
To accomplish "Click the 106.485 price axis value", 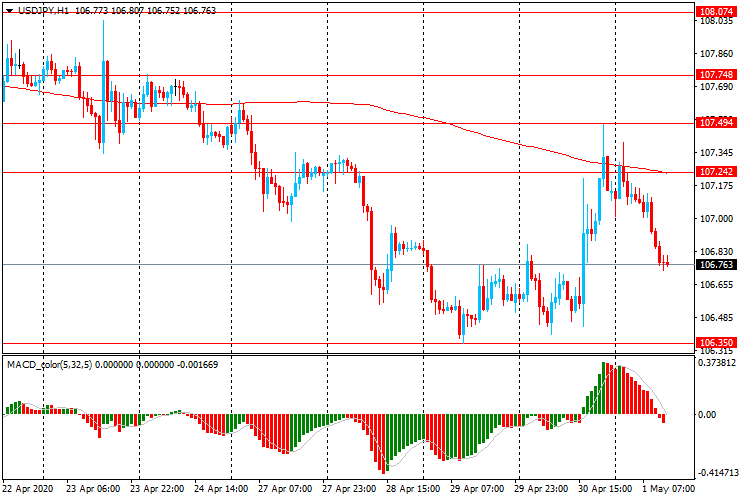I will 716,318.
